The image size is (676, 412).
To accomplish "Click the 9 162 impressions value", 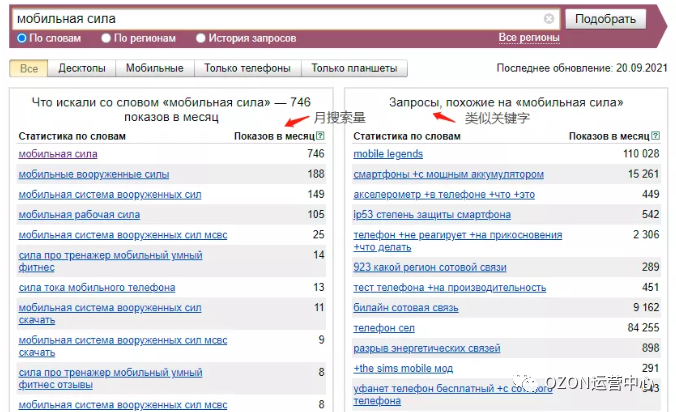I will (646, 307).
